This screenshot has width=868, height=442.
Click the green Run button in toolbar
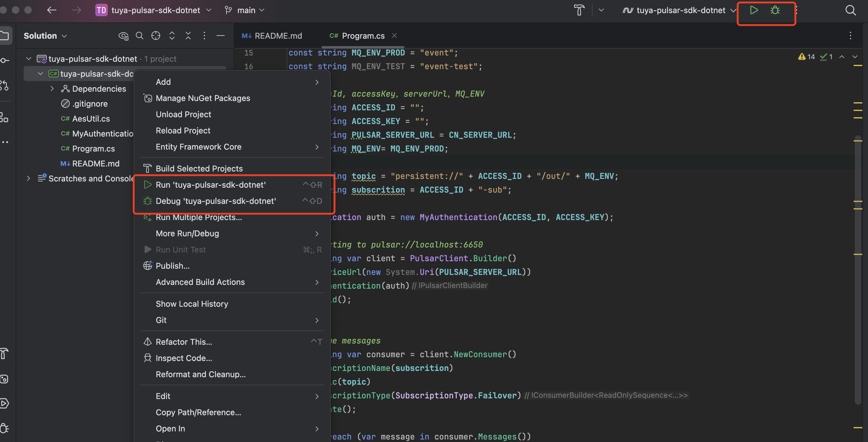click(x=754, y=10)
